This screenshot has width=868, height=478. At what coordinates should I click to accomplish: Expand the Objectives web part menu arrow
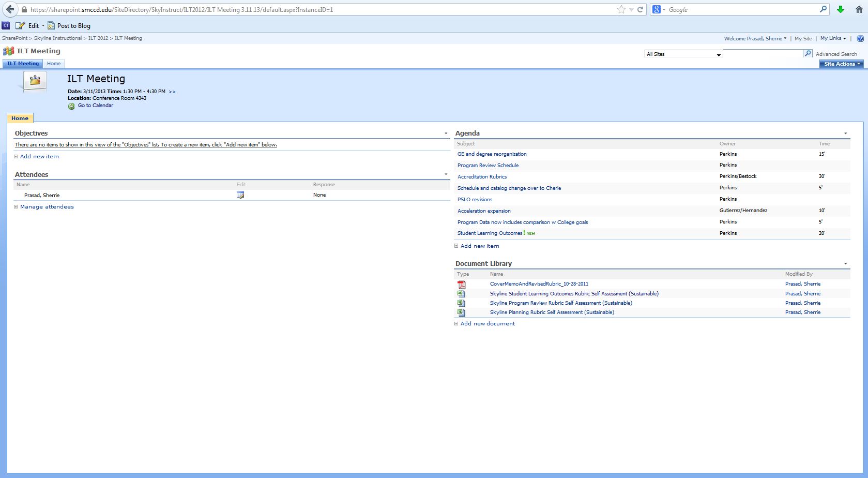tap(446, 133)
